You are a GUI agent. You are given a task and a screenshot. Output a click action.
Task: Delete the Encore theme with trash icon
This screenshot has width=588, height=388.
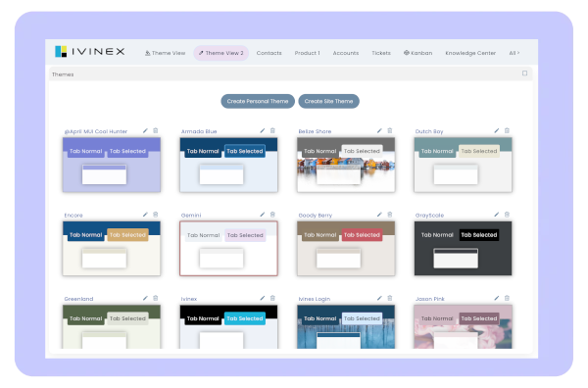[155, 215]
